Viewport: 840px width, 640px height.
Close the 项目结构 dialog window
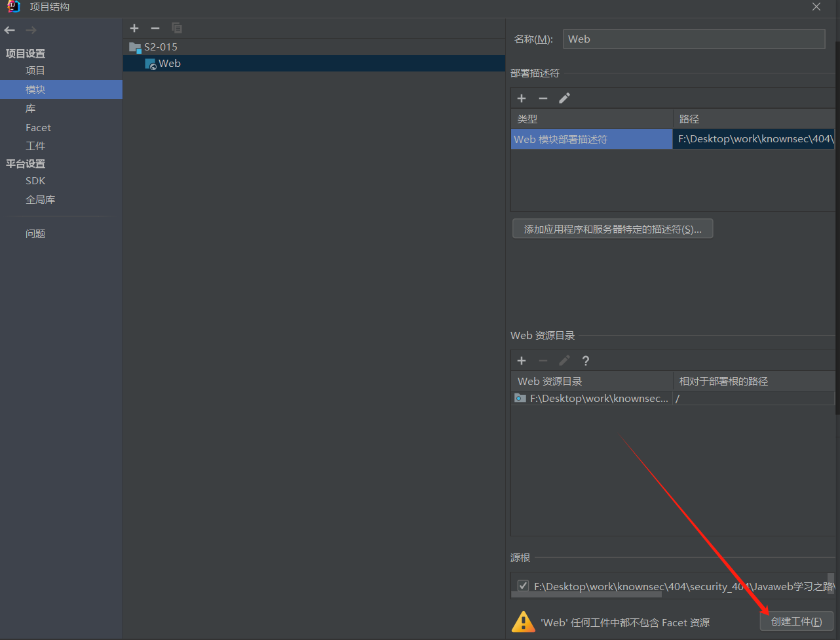click(816, 7)
